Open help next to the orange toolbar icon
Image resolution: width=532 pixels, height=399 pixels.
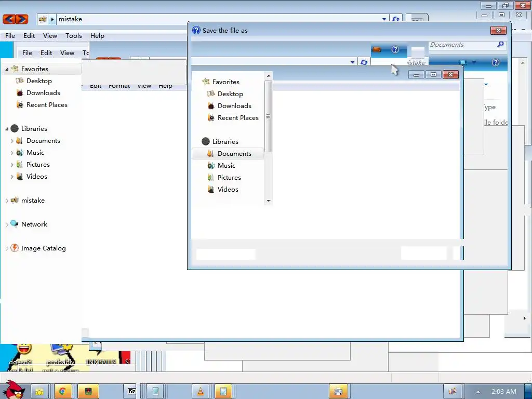(395, 49)
